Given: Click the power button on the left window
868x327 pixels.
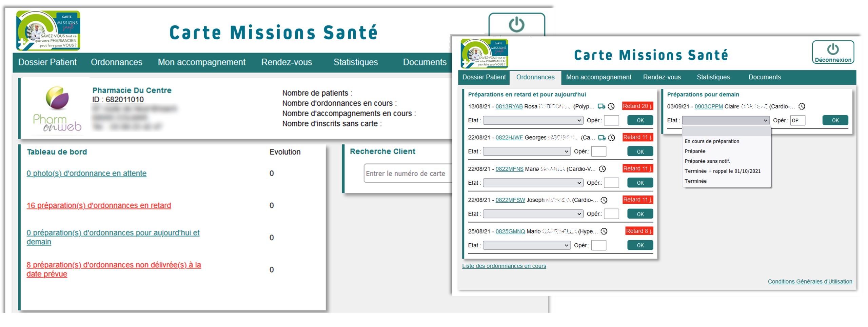Looking at the screenshot, I should 517,25.
